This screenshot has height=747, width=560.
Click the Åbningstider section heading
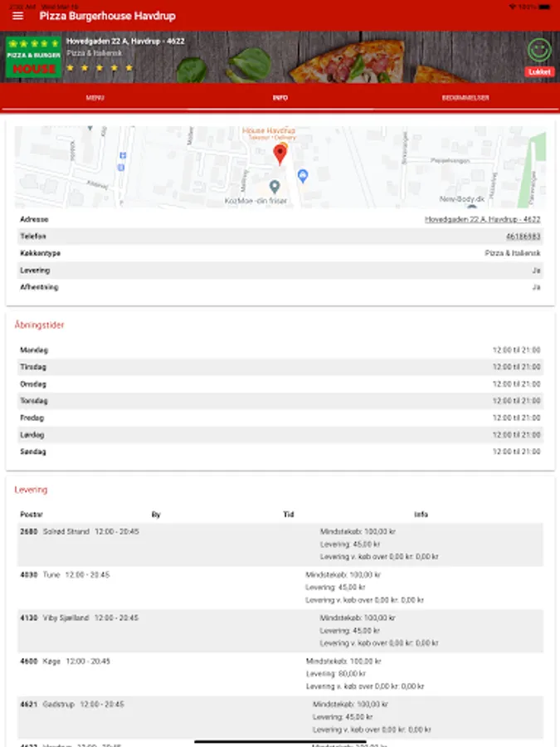39,325
